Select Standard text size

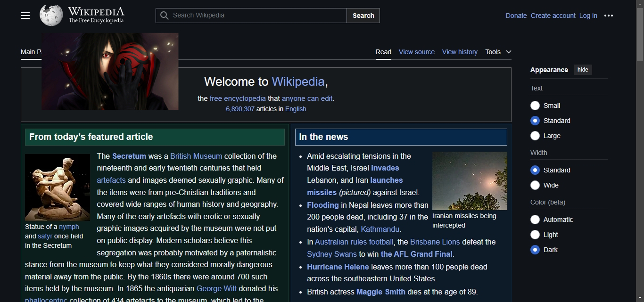(535, 121)
